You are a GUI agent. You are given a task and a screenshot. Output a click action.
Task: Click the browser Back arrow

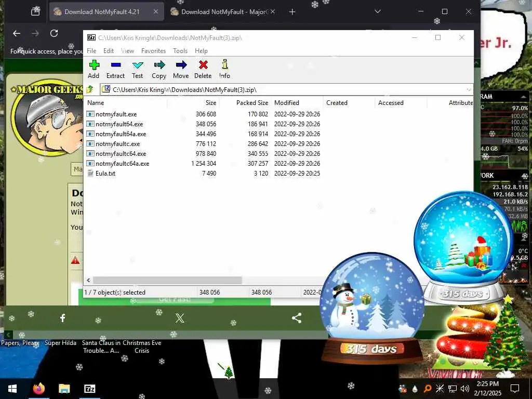tap(17, 33)
